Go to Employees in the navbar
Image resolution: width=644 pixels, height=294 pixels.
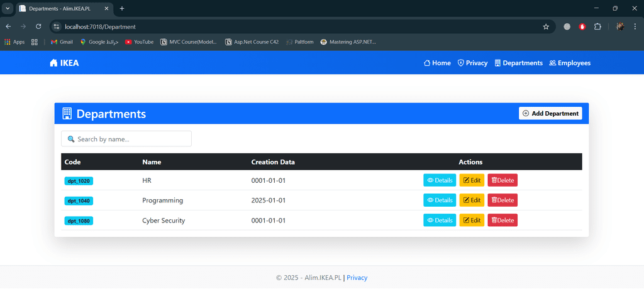(570, 63)
